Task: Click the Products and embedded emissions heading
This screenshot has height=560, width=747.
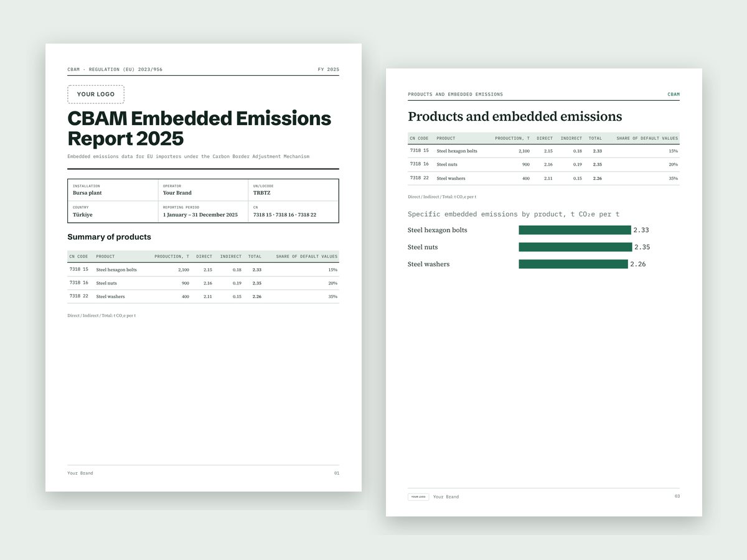Action: click(515, 116)
